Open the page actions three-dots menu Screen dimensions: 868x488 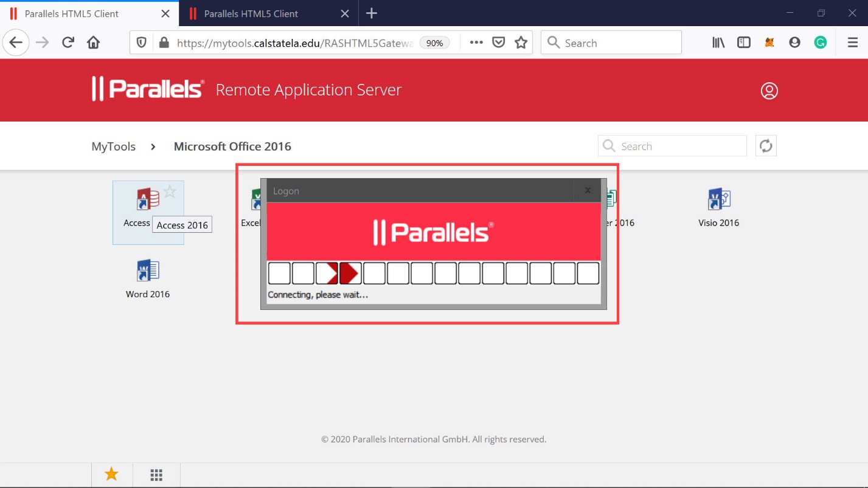(476, 43)
